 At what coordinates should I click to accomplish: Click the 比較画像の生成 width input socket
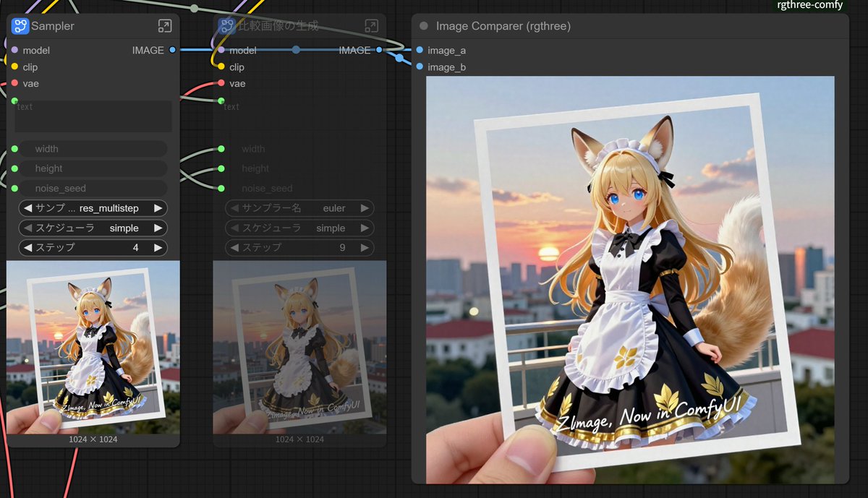click(x=221, y=149)
